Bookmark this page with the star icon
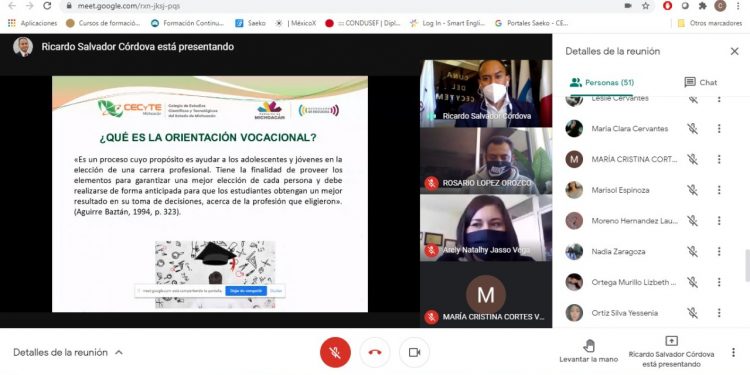750x375 pixels. click(646, 6)
